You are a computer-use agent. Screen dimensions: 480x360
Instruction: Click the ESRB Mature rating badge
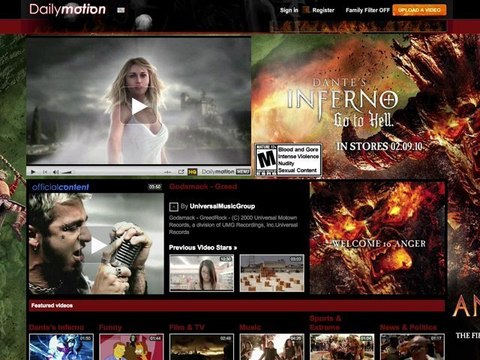[x=288, y=160]
